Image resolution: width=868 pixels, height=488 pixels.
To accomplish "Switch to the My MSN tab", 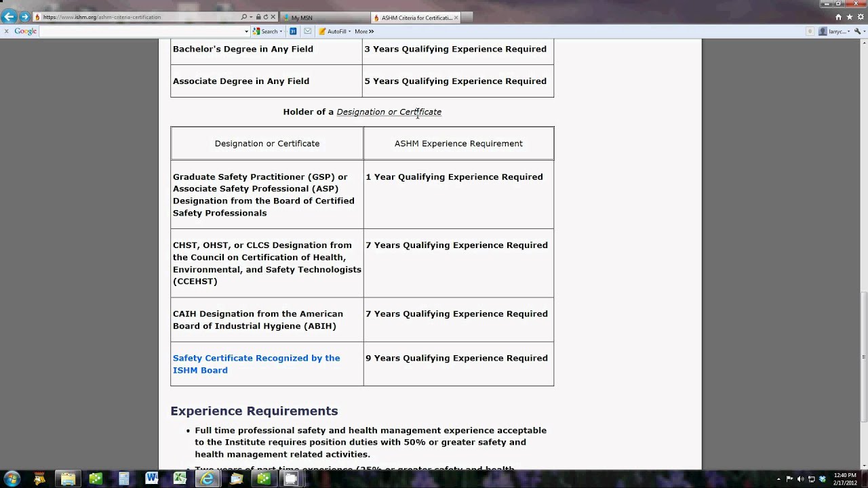I will 325,18.
